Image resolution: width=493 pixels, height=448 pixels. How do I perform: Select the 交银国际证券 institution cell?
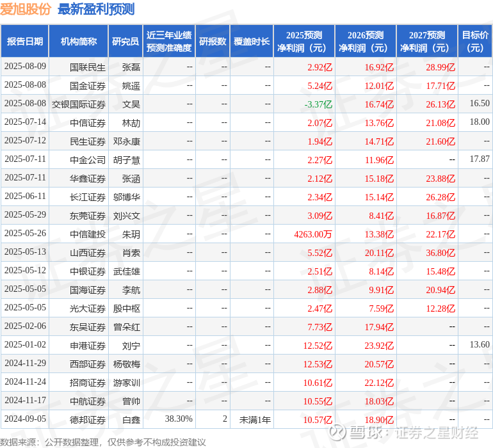click(x=79, y=104)
